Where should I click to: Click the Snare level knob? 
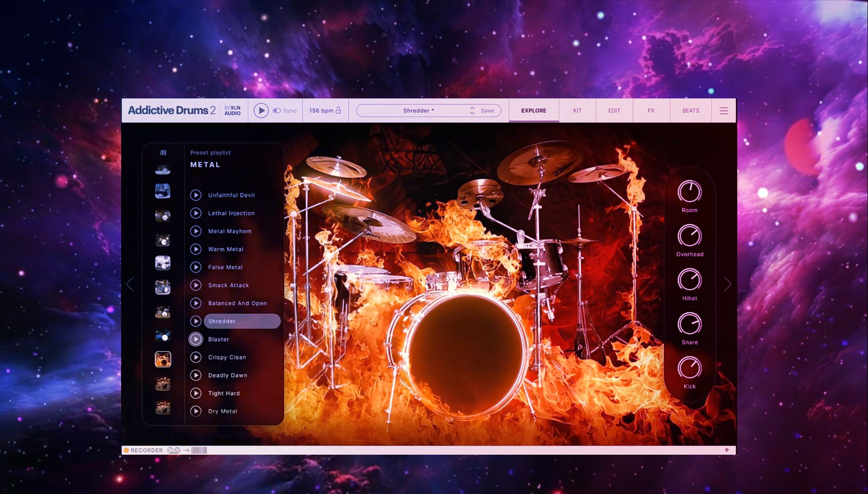click(689, 323)
